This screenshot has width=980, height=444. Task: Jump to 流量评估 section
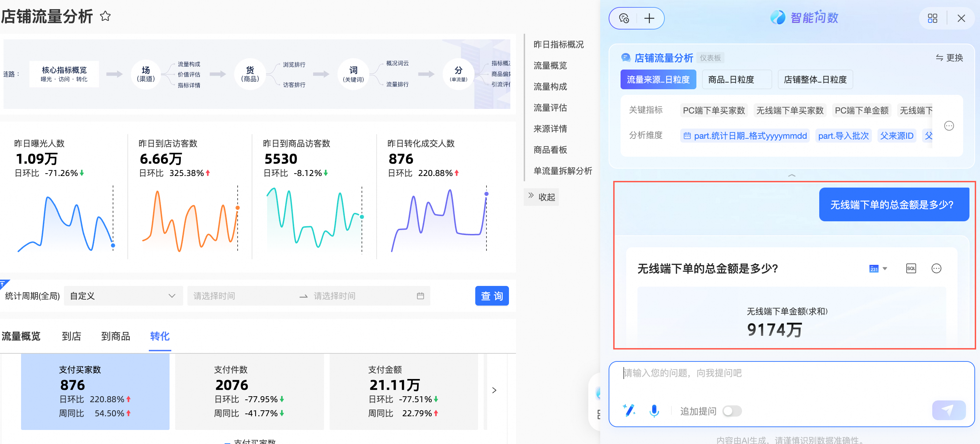click(550, 108)
